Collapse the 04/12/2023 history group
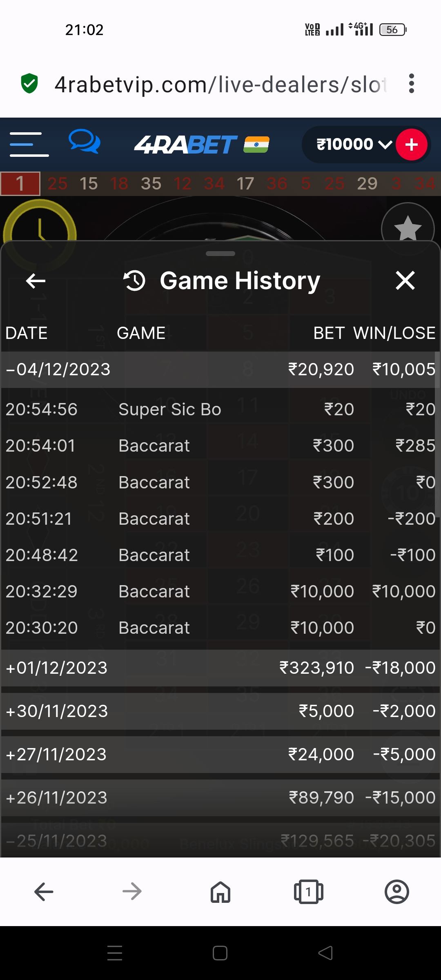This screenshot has width=441, height=980. click(x=58, y=370)
